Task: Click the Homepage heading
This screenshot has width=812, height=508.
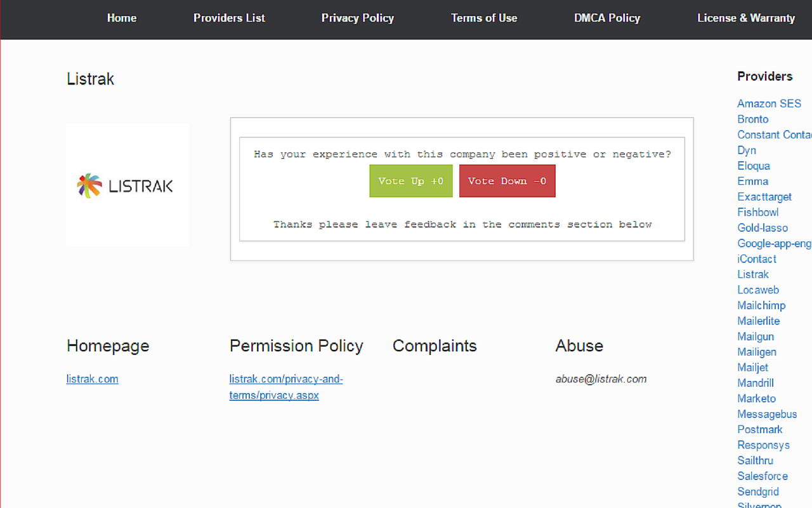Action: tap(108, 346)
